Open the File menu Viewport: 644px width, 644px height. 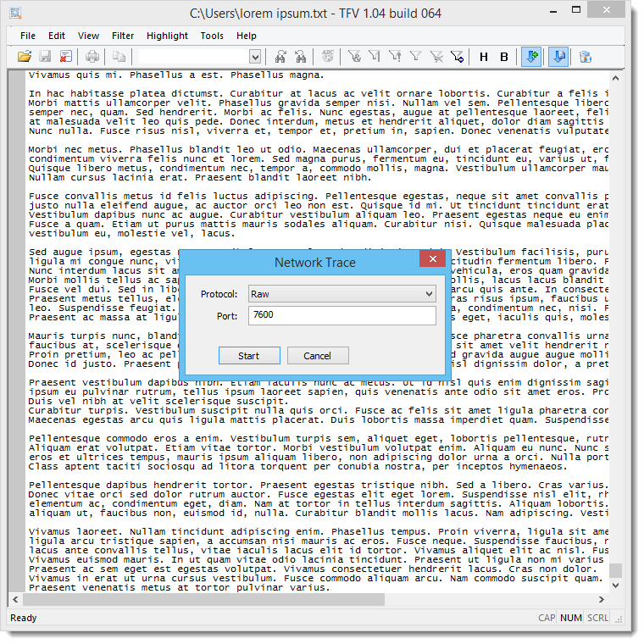pos(28,36)
